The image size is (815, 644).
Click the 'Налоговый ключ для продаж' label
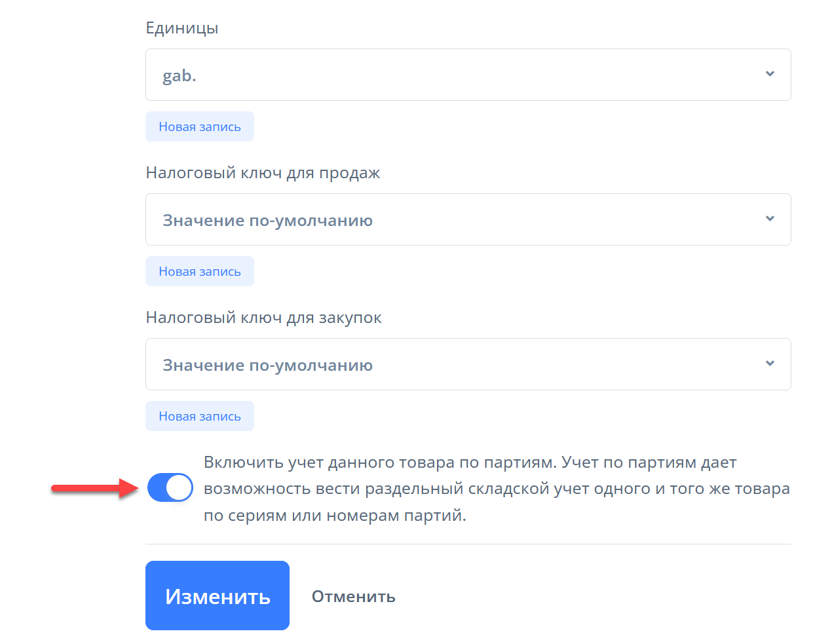click(263, 173)
